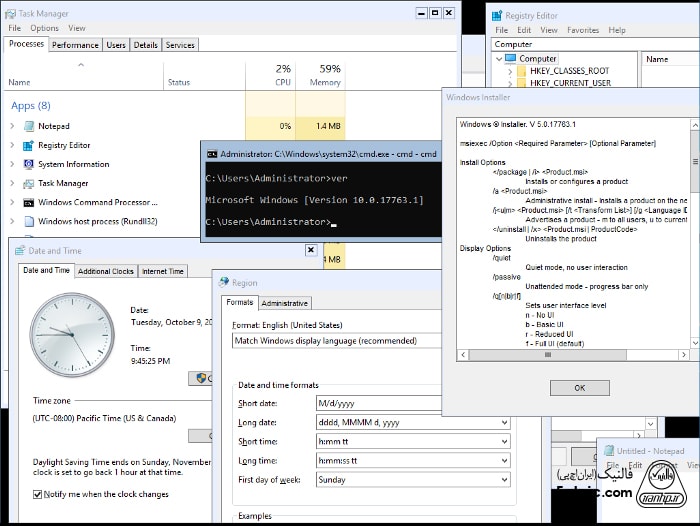Click the System Information process icon
Viewport: 700px width, 526px height.
click(x=28, y=164)
